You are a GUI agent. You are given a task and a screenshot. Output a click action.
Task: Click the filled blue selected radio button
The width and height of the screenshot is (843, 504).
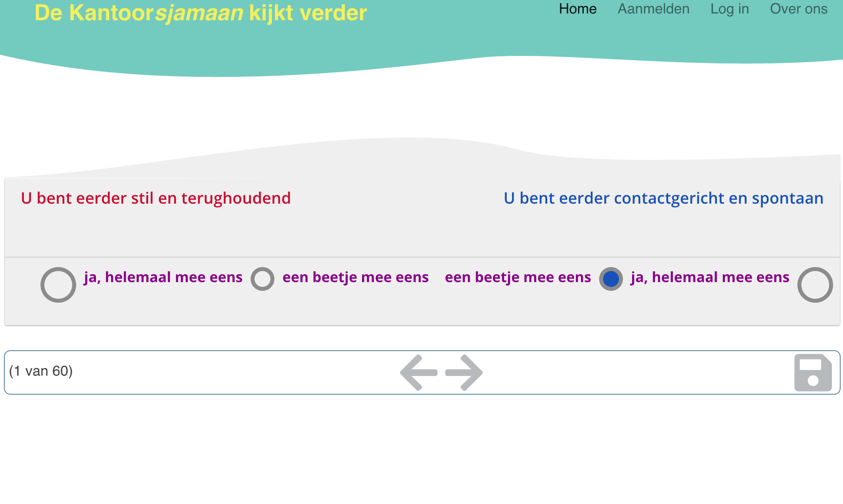611,279
